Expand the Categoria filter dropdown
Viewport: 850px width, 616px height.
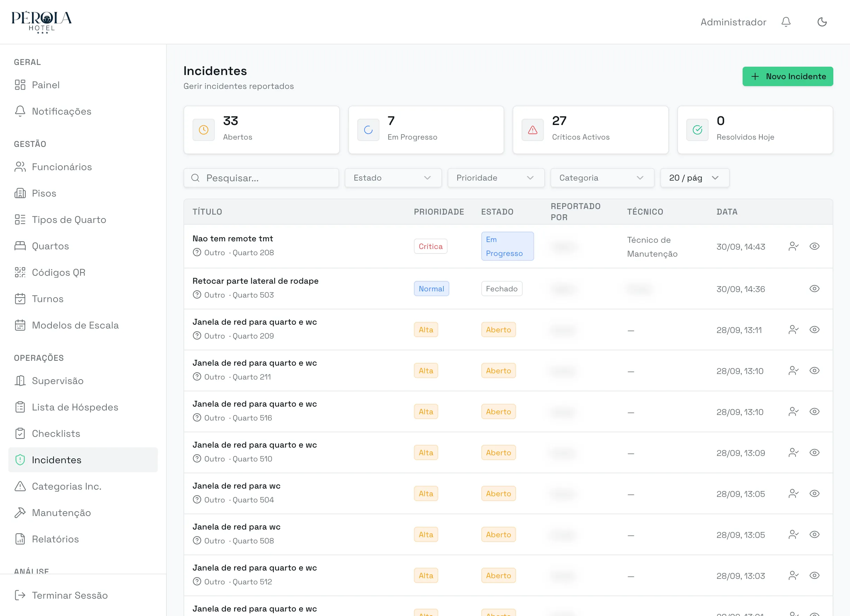(602, 178)
